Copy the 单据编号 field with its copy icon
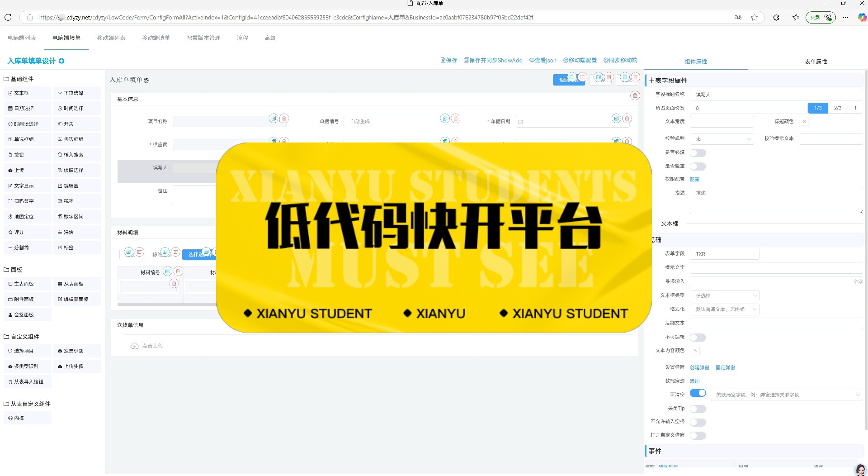 click(x=445, y=119)
